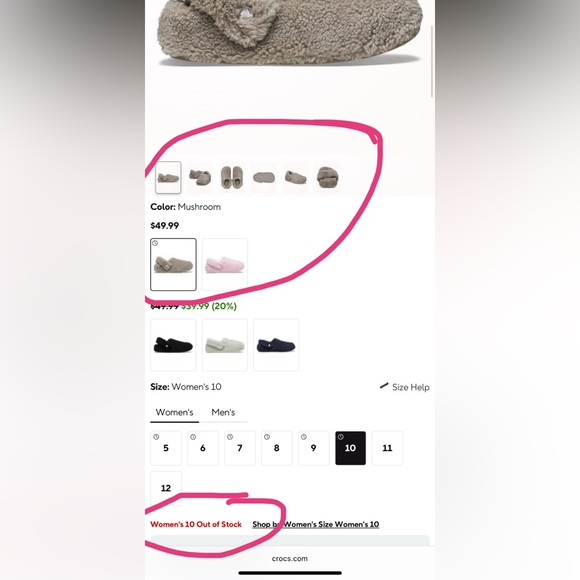Select the first side-view slipper thumbnail
The image size is (580, 580).
tap(168, 177)
